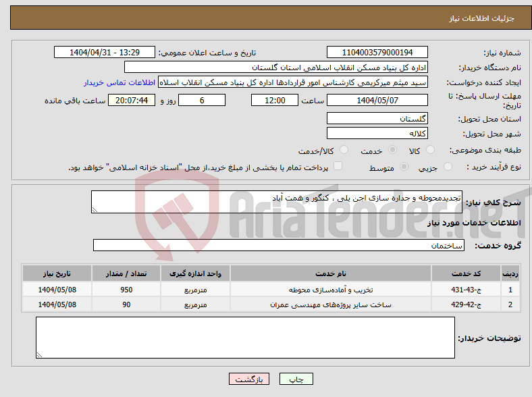The image size is (532, 397).
Task: Click the description box resize handle
Action: click(95, 210)
